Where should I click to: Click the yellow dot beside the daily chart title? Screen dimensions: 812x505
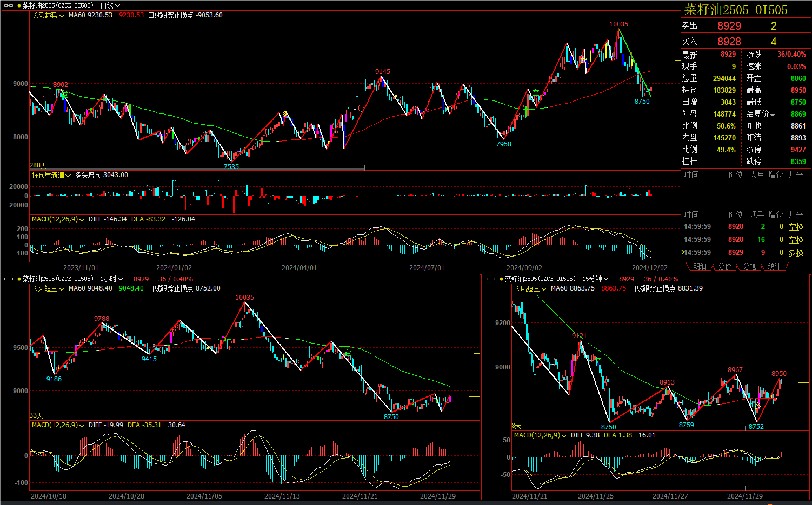(19, 6)
